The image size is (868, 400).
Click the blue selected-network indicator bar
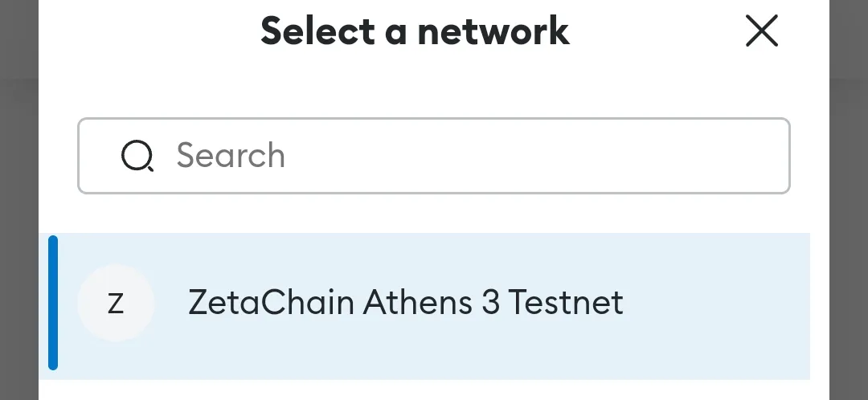53,303
